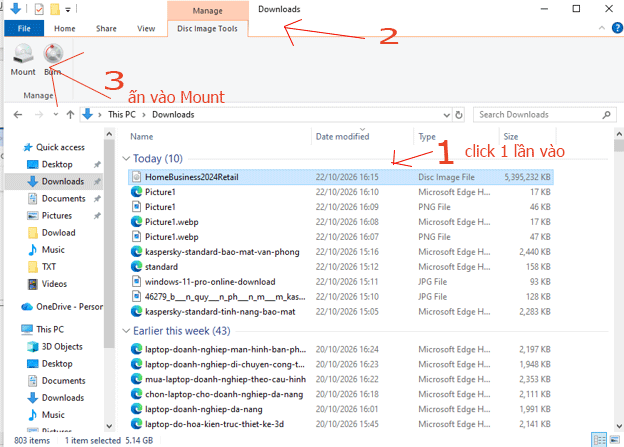Viewport: 624px width, 447px height.
Task: Open the View ribbon tab
Action: (146, 28)
